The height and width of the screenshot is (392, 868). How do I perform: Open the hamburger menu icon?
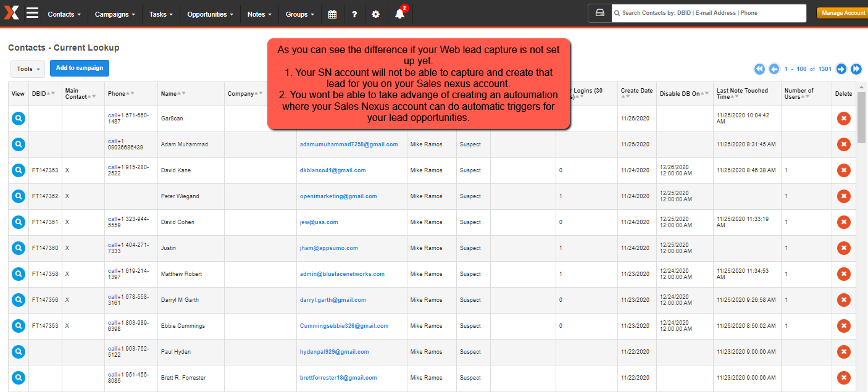[32, 13]
